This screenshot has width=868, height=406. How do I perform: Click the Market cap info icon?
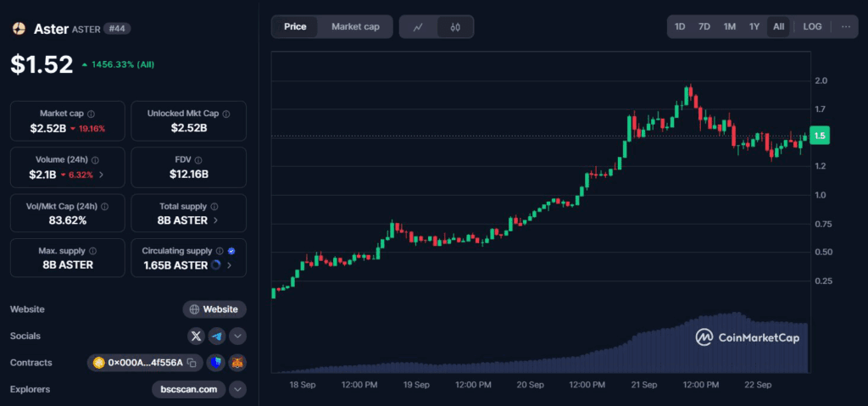click(92, 113)
